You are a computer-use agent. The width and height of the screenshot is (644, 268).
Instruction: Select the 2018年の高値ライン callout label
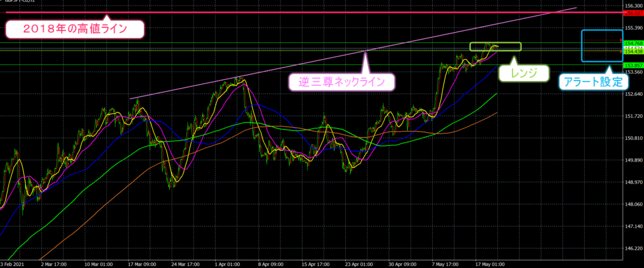coord(74,29)
